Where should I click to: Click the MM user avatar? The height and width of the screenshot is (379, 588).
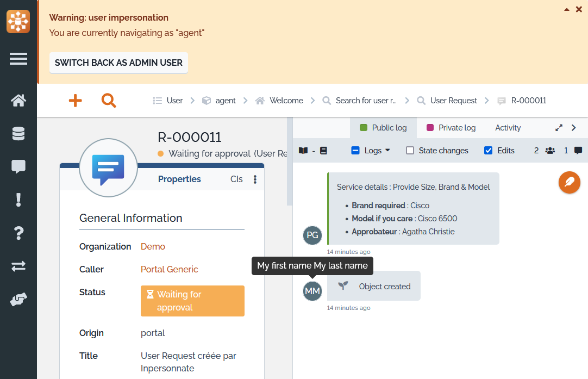(x=312, y=291)
